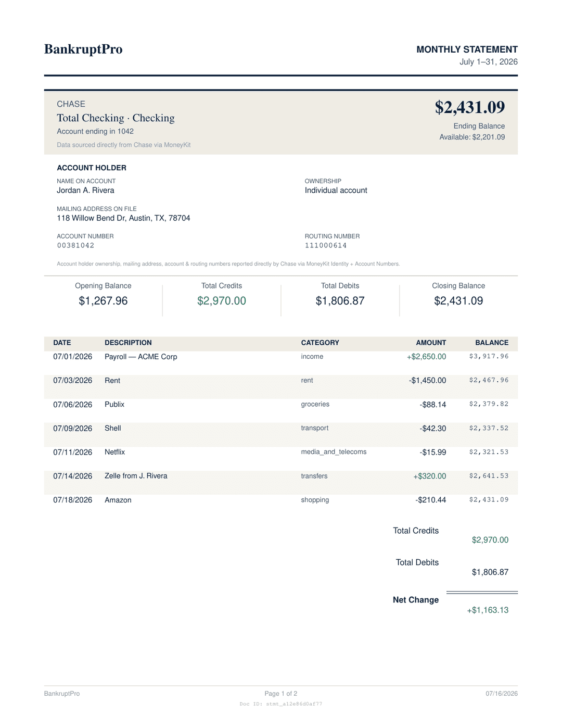
Task: Click the -$210.44 amount
Action: [x=431, y=500]
